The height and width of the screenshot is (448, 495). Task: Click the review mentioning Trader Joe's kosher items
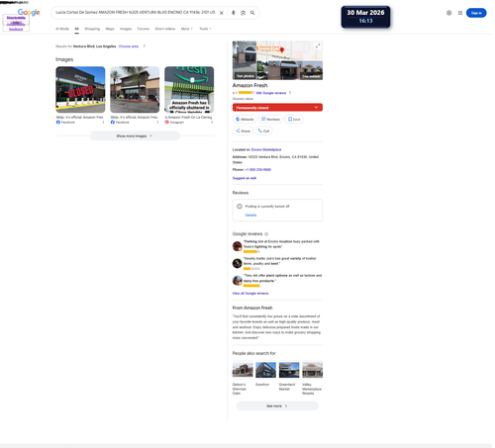click(x=279, y=261)
